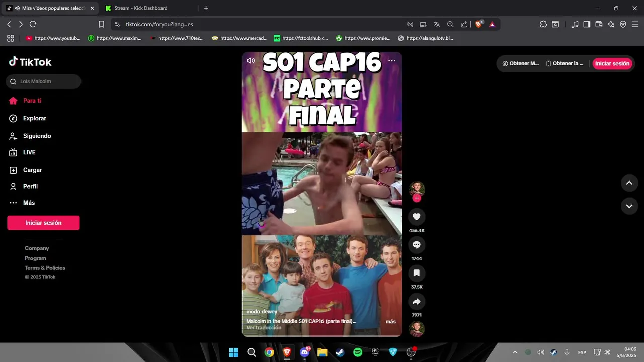
Task: Click Ver traducción under caption
Action: [264, 328]
